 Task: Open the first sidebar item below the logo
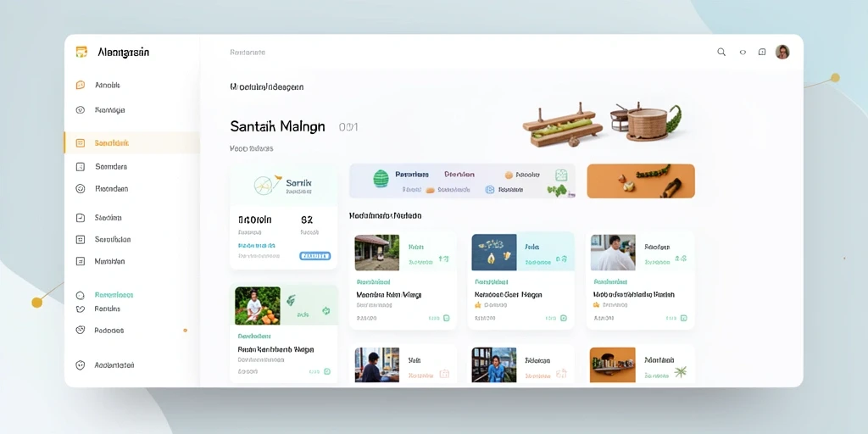point(108,86)
